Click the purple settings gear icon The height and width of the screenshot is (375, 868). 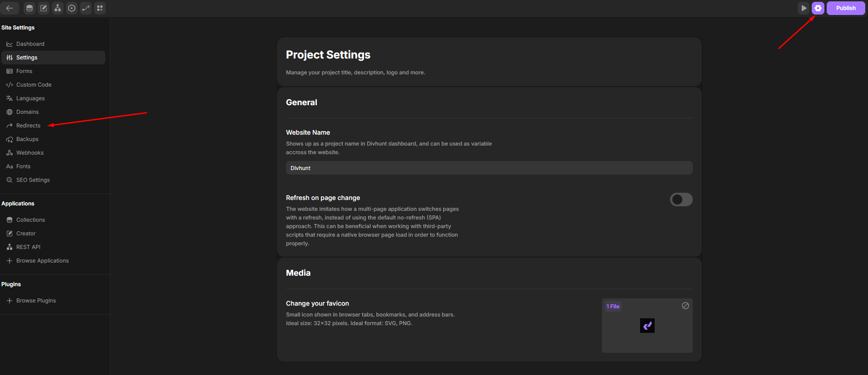pos(818,8)
